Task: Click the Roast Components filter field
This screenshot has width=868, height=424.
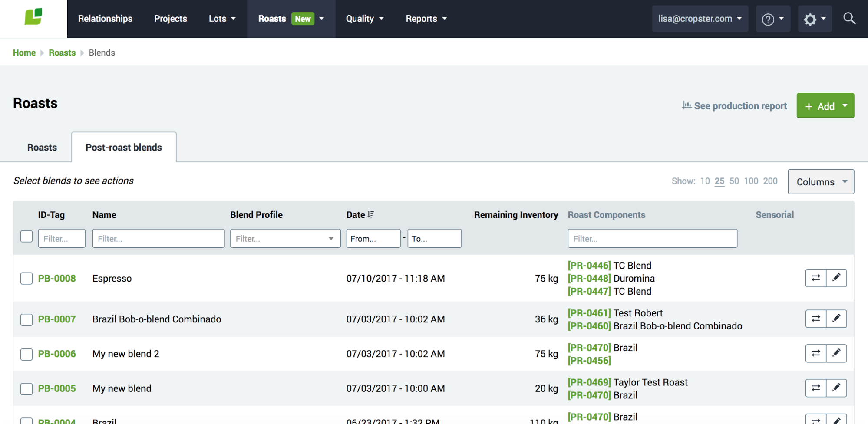Action: (653, 239)
